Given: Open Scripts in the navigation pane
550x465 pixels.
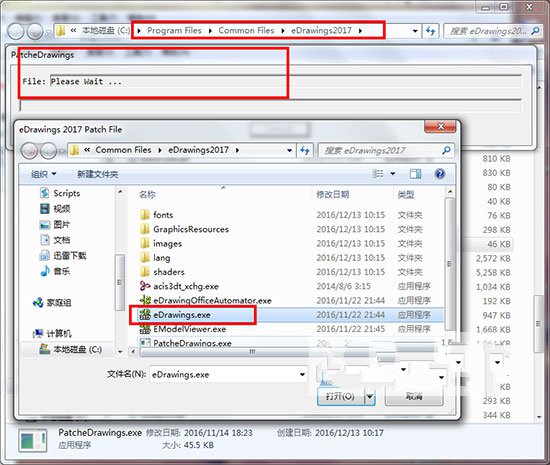Looking at the screenshot, I should click(60, 193).
